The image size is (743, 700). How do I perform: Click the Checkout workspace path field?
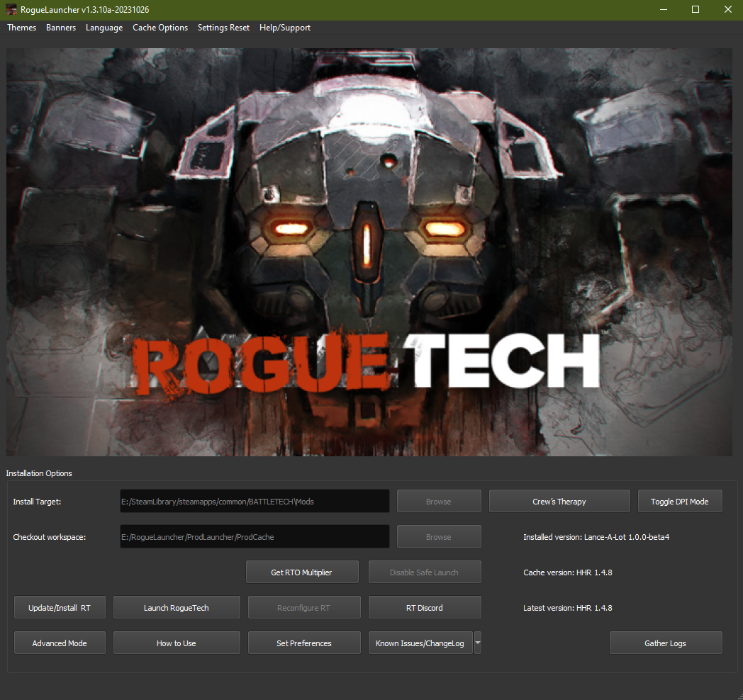255,536
